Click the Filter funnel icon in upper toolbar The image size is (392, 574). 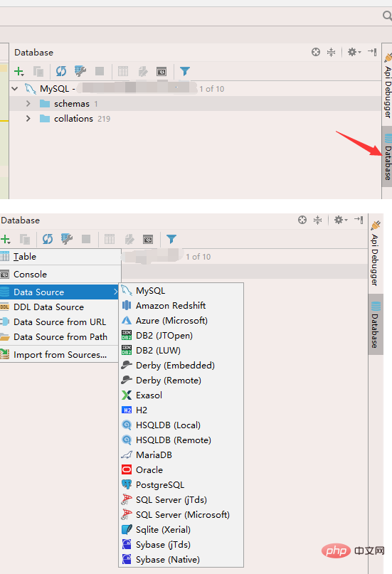(185, 71)
